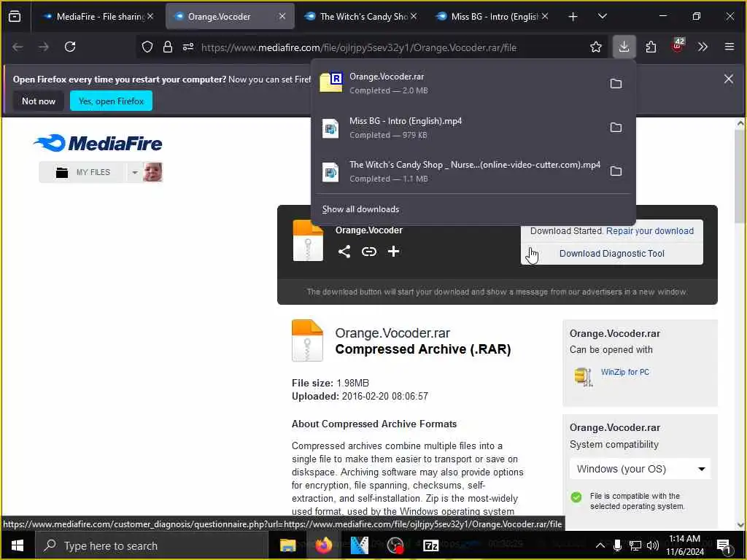Click the MediaFire logo
Viewport: 747px width, 560px height.
98,143
